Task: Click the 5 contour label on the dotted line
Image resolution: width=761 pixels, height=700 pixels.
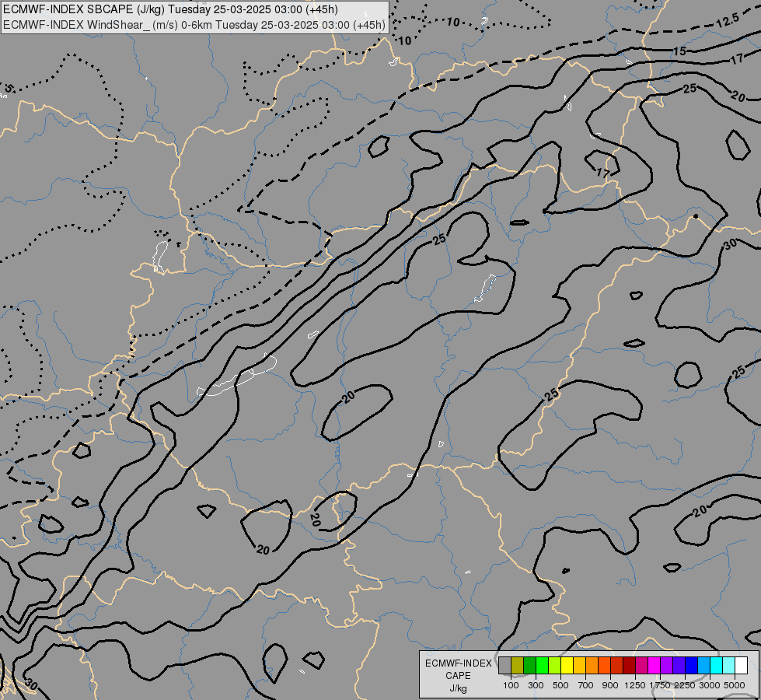Action: coord(9,89)
